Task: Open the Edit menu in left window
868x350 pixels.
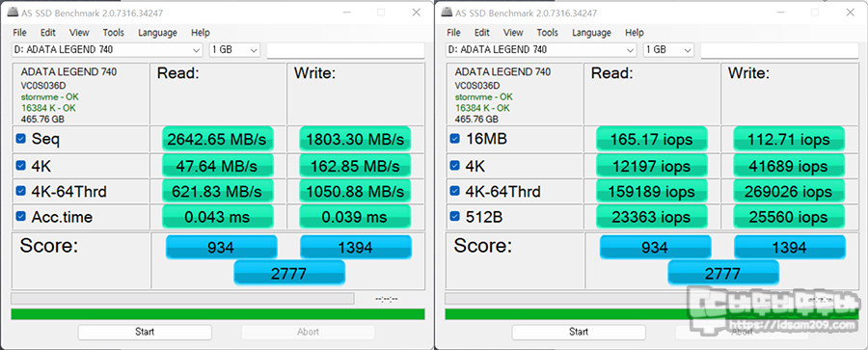Action: (x=48, y=33)
